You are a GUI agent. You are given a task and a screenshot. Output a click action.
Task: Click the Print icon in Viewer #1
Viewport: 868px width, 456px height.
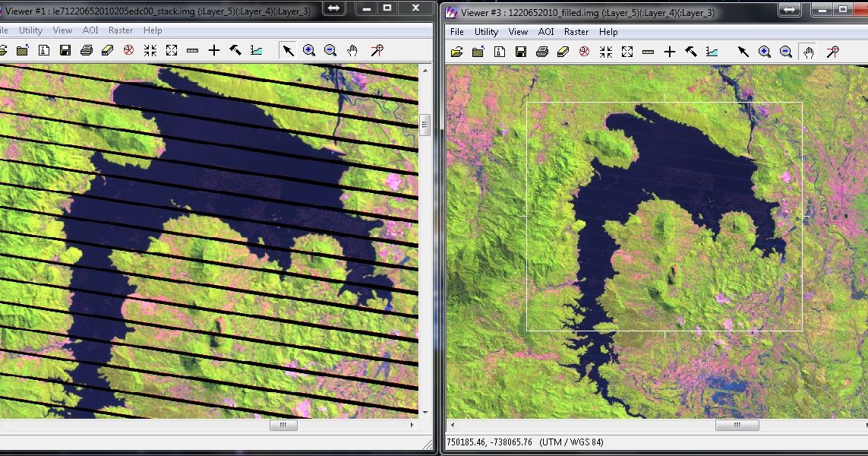point(87,50)
